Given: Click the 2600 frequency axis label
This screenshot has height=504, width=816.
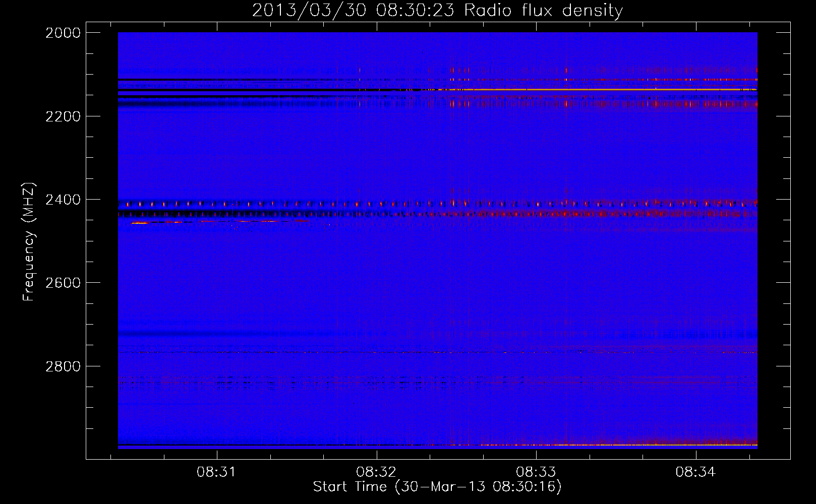Looking at the screenshot, I should (x=64, y=283).
